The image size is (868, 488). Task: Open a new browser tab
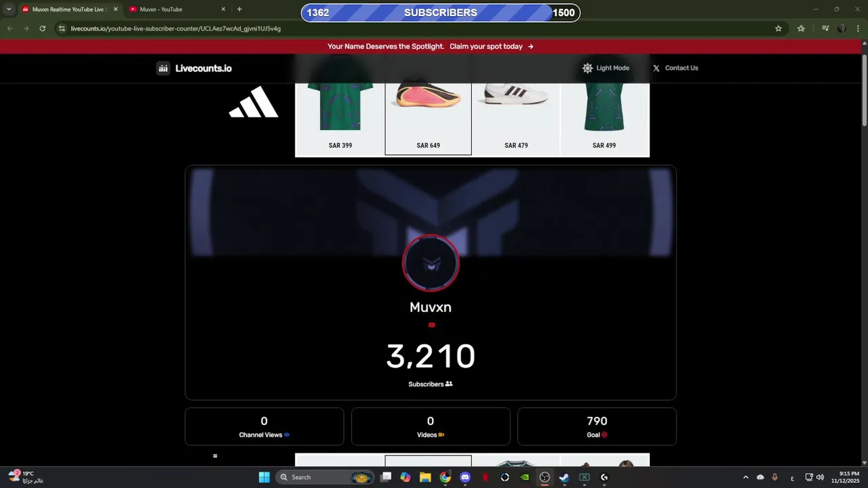click(239, 9)
